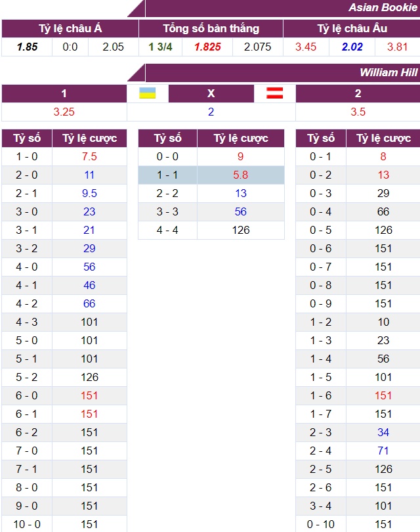Click the European draw odds 2.02
This screenshot has width=420, height=532.
[352, 47]
